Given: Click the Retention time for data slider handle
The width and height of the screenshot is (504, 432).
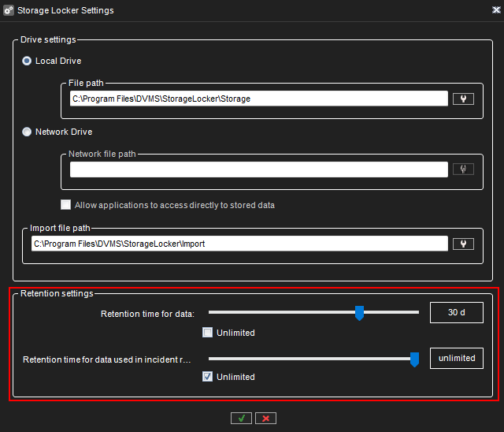Looking at the screenshot, I should [359, 313].
